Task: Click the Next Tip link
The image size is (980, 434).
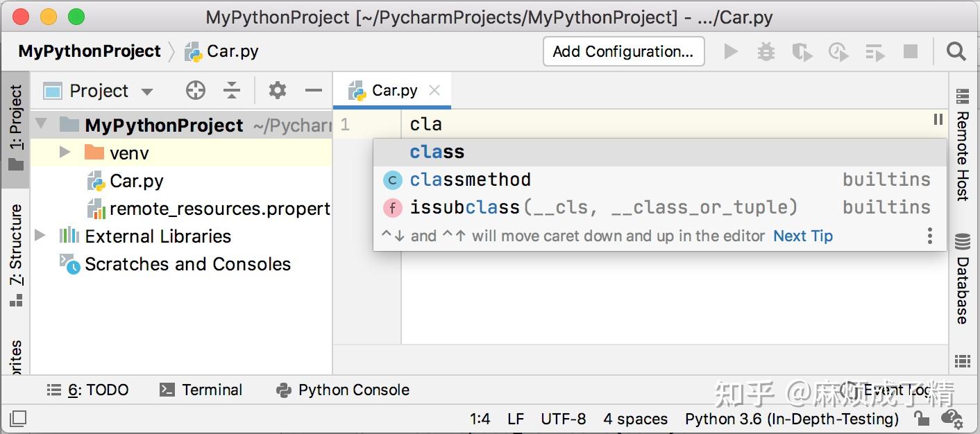Action: click(802, 236)
